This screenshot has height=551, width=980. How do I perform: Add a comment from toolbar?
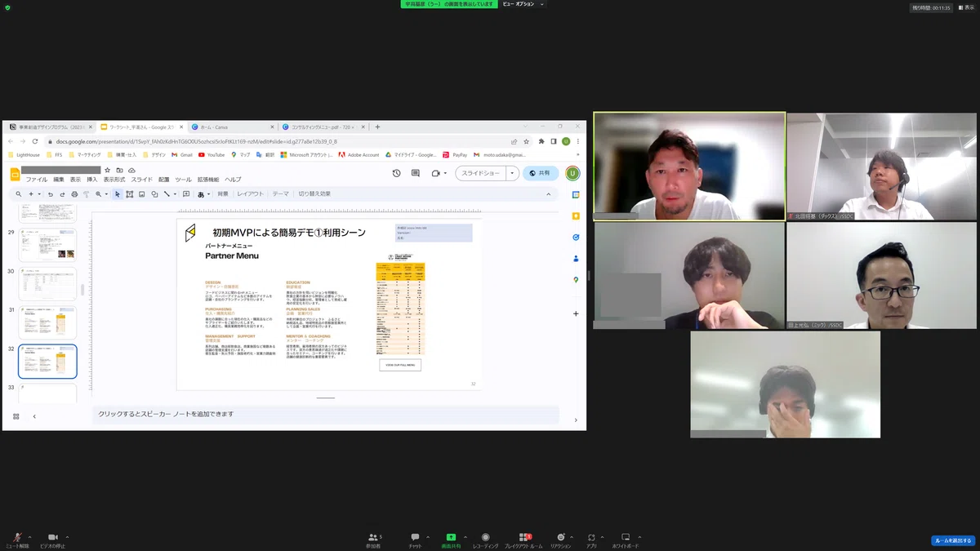click(x=186, y=194)
